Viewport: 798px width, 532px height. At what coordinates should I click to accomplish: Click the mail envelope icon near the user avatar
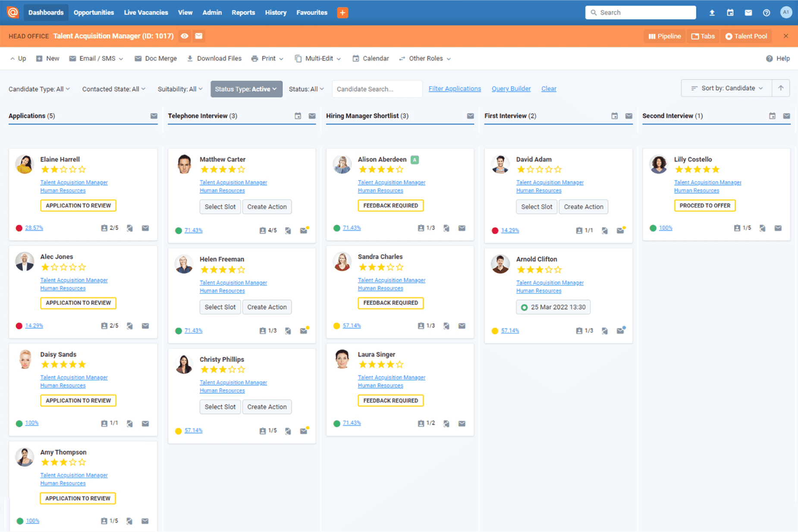[748, 12]
